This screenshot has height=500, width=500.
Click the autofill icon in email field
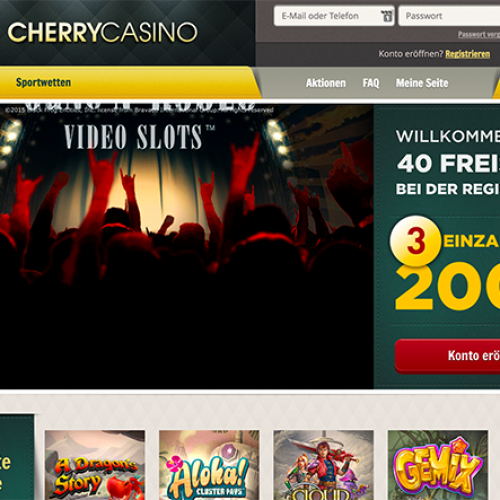[x=387, y=16]
